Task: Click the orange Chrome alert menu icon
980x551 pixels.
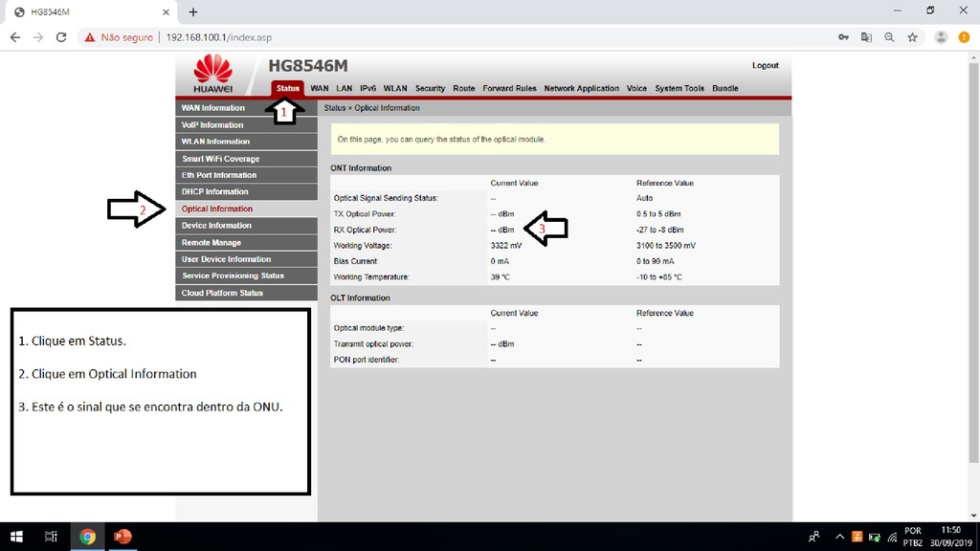Action: coord(965,37)
